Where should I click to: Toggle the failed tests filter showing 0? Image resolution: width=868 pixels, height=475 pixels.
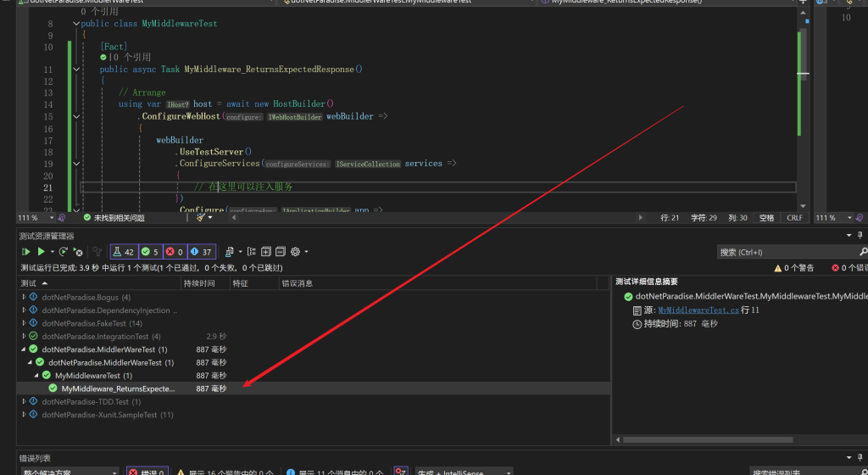point(175,252)
